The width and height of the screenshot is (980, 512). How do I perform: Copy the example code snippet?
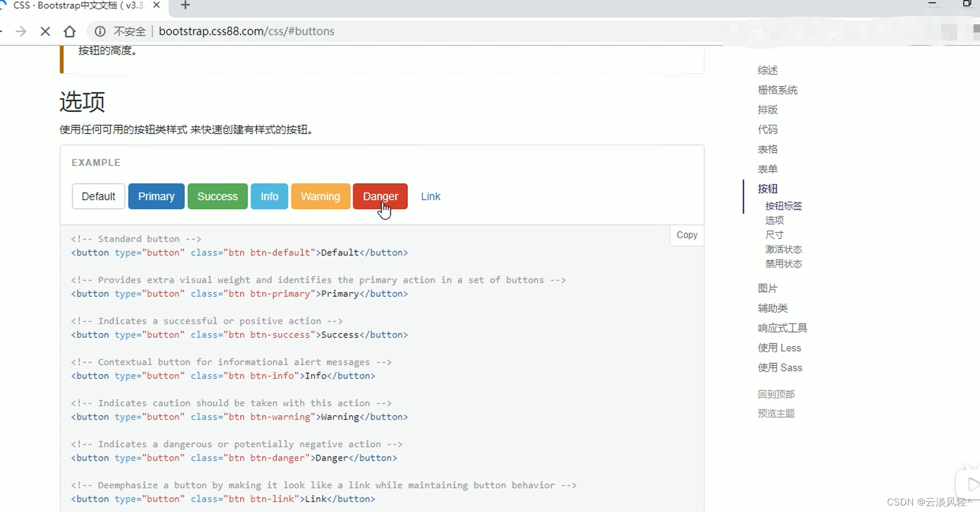687,235
